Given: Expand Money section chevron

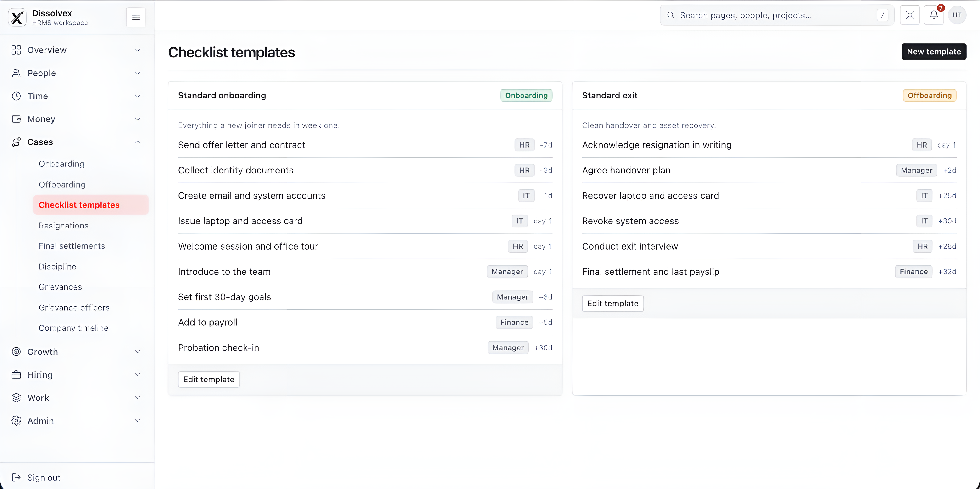Looking at the screenshot, I should tap(138, 119).
